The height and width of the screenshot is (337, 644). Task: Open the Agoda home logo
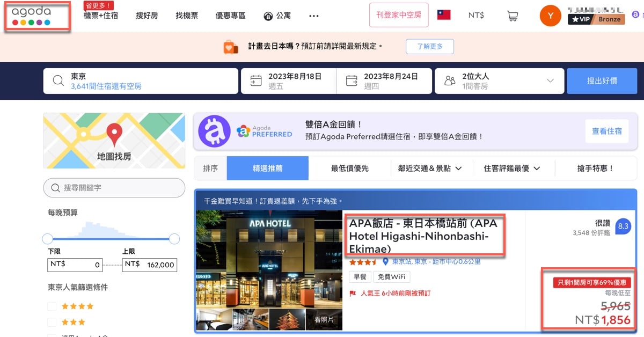(31, 16)
